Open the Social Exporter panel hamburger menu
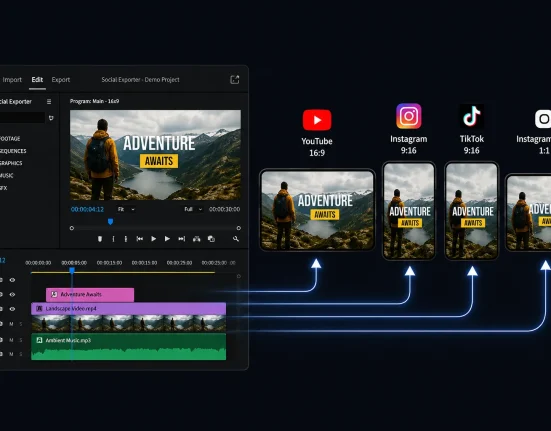Viewport: 551px width, 431px height. click(49, 102)
